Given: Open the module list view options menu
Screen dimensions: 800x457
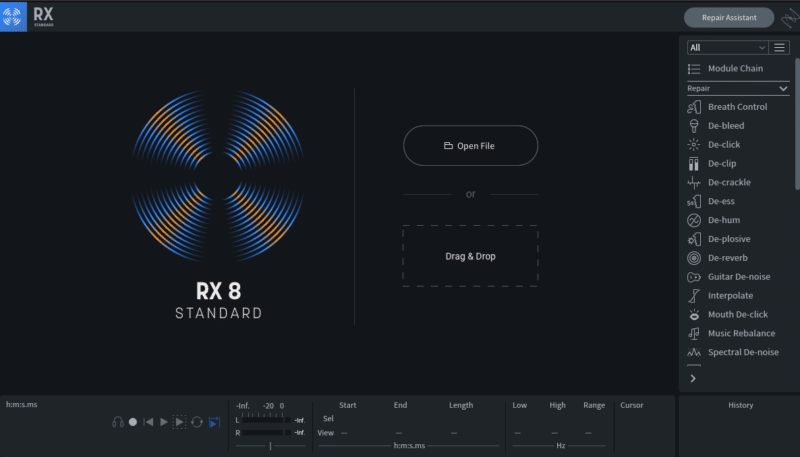Looking at the screenshot, I should (779, 47).
